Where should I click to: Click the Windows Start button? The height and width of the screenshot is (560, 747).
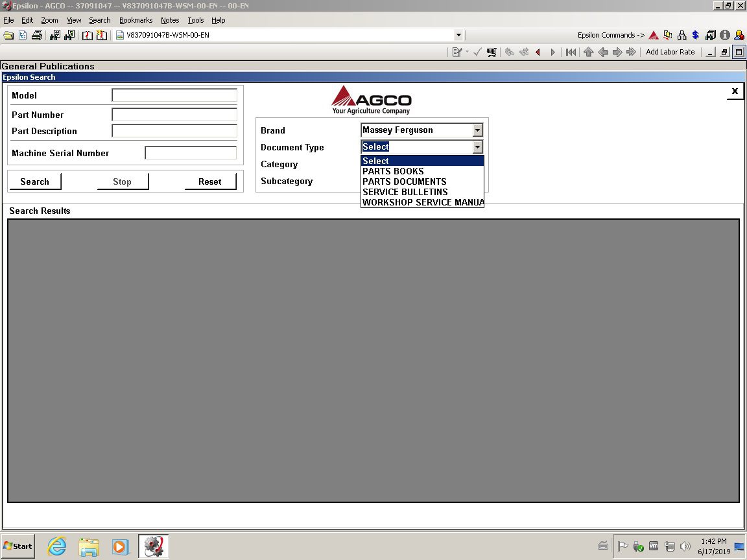(18, 546)
